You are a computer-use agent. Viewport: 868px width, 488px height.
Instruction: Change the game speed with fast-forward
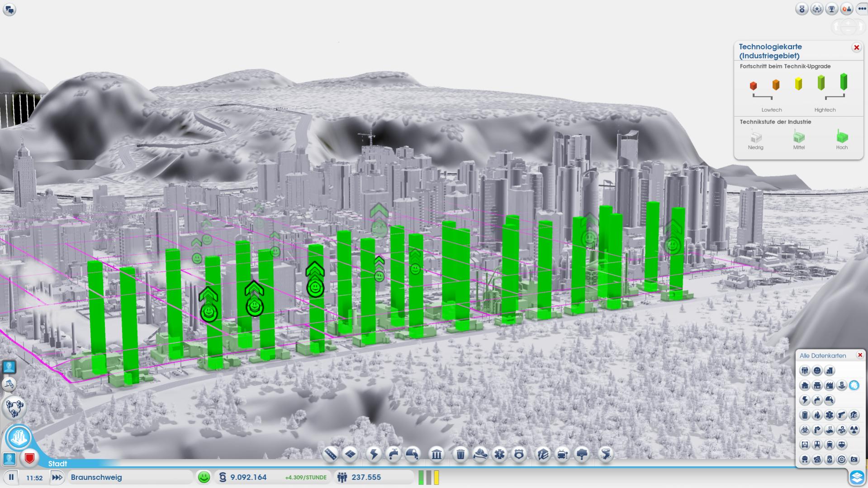pyautogui.click(x=57, y=477)
